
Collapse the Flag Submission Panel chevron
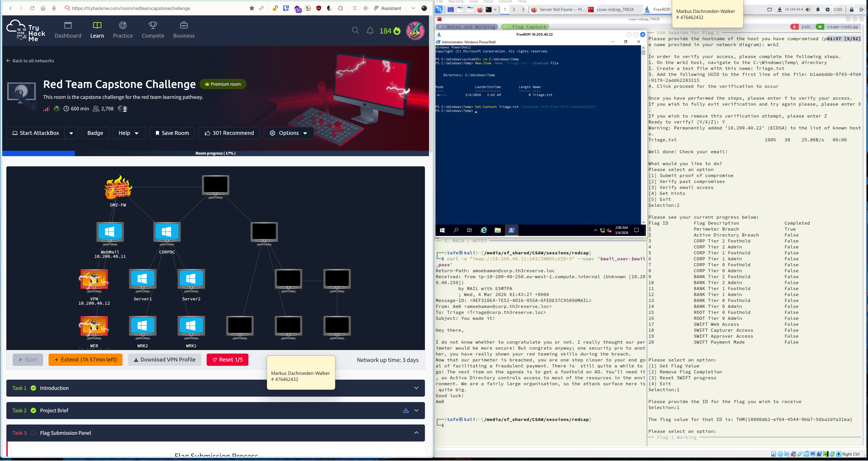pyautogui.click(x=416, y=433)
